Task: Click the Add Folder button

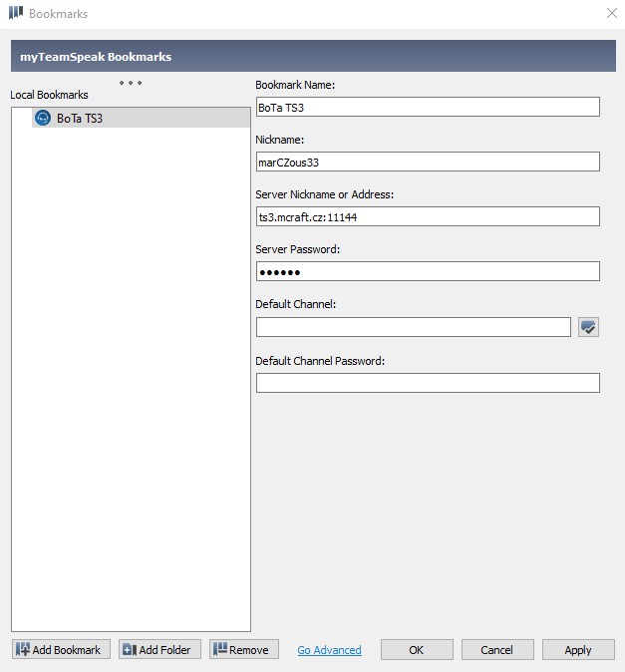Action: tap(159, 650)
